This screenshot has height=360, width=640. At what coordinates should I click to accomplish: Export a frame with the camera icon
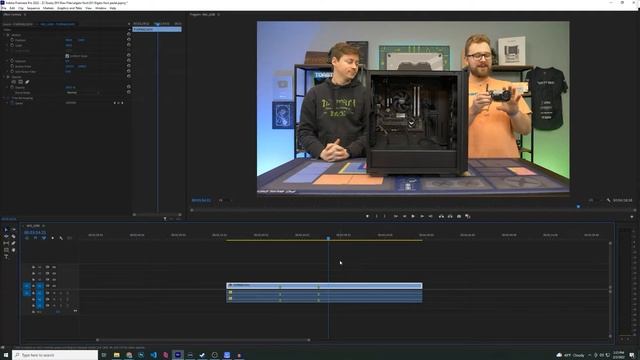459,216
